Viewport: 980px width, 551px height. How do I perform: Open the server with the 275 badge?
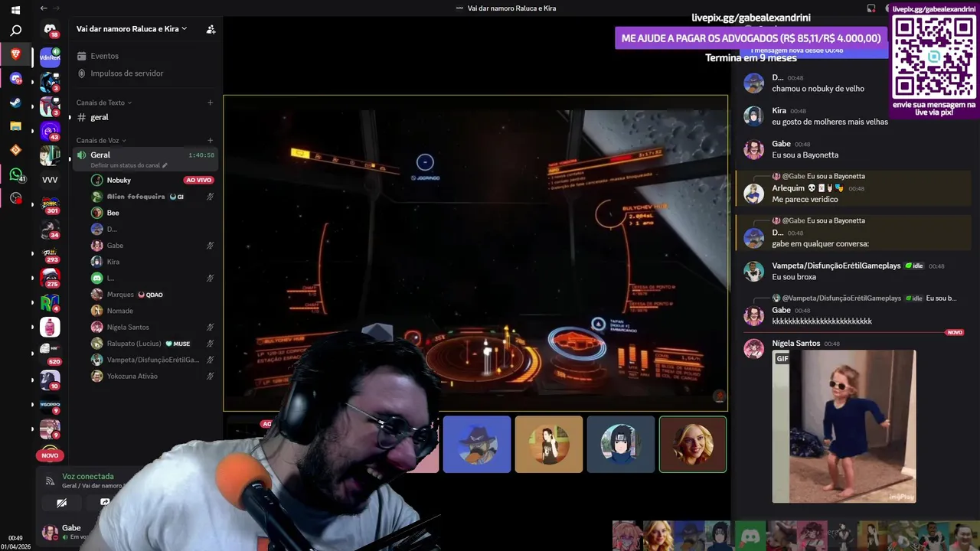pyautogui.click(x=50, y=279)
